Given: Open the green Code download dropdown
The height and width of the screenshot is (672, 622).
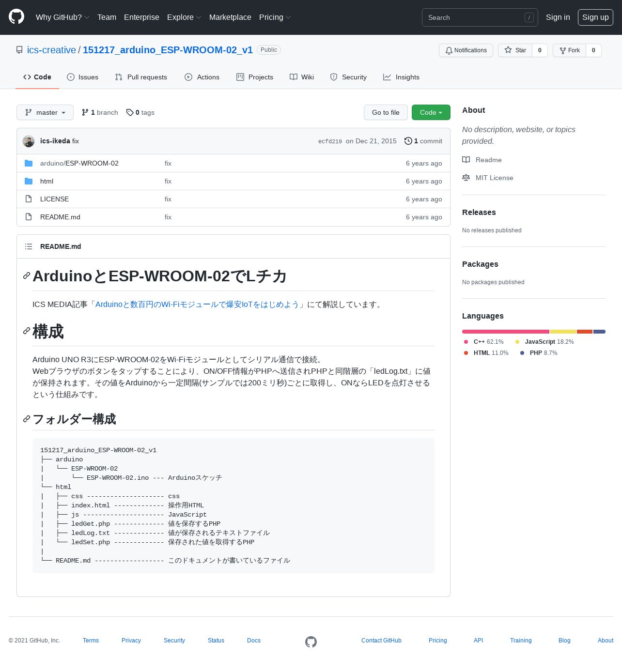Looking at the screenshot, I should (431, 112).
